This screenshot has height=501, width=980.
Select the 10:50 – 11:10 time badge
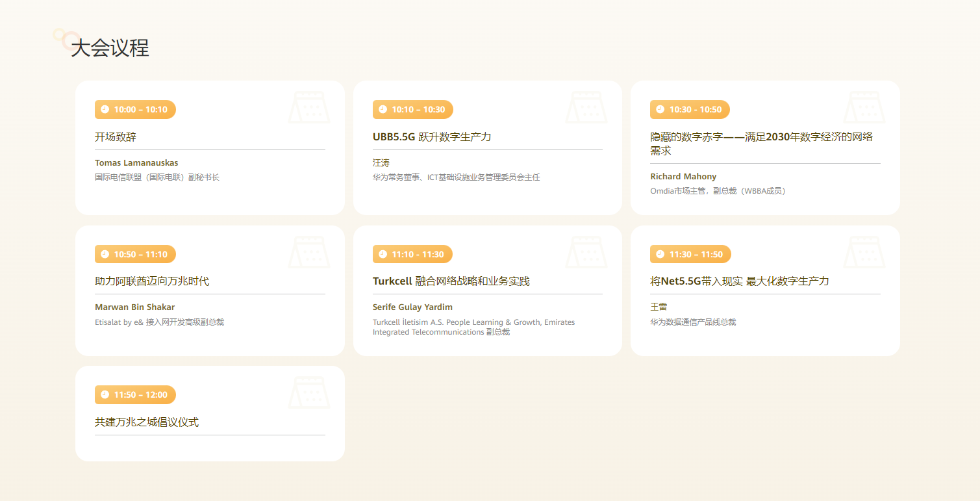coord(135,254)
